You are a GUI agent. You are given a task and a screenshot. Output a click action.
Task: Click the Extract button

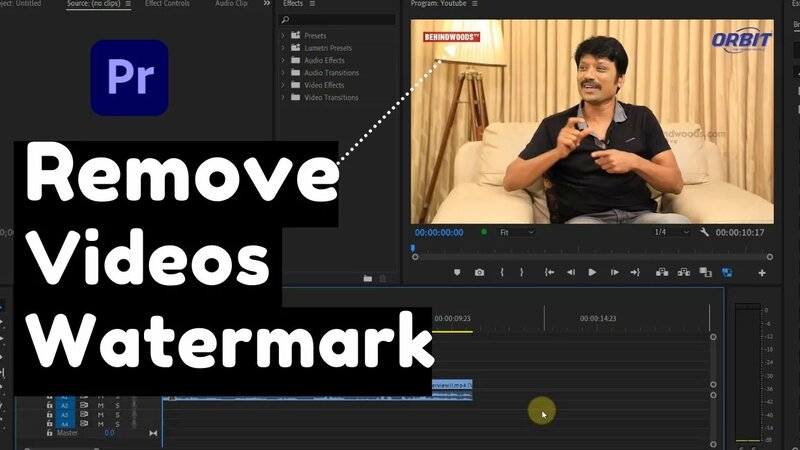684,272
